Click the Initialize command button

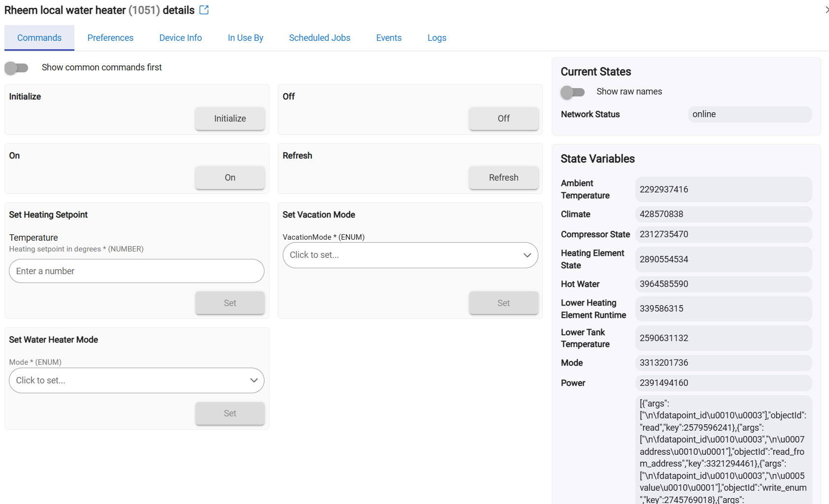coord(230,119)
